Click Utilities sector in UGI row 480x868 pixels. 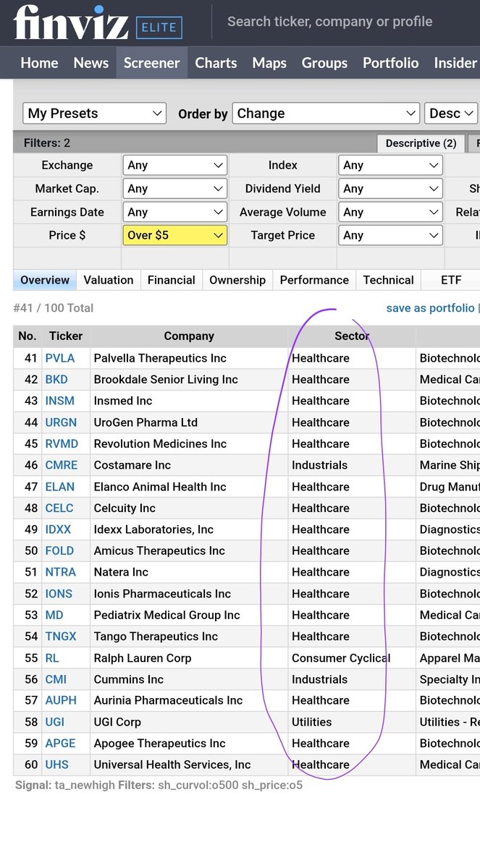pos(312,722)
